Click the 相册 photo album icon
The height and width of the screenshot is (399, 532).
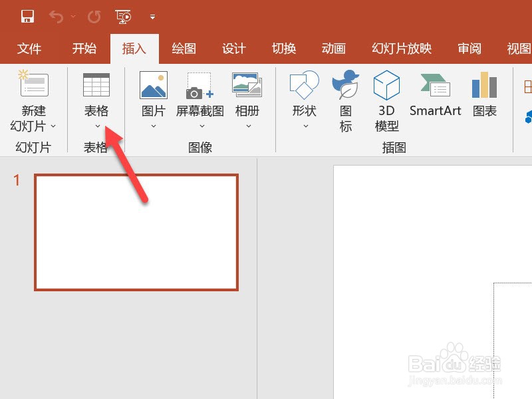247,84
